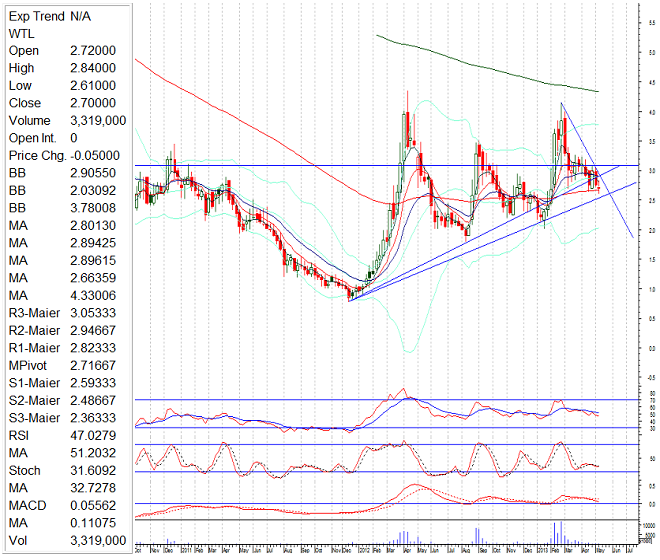
Task: Click the Close value 2.70000
Action: tap(90, 103)
